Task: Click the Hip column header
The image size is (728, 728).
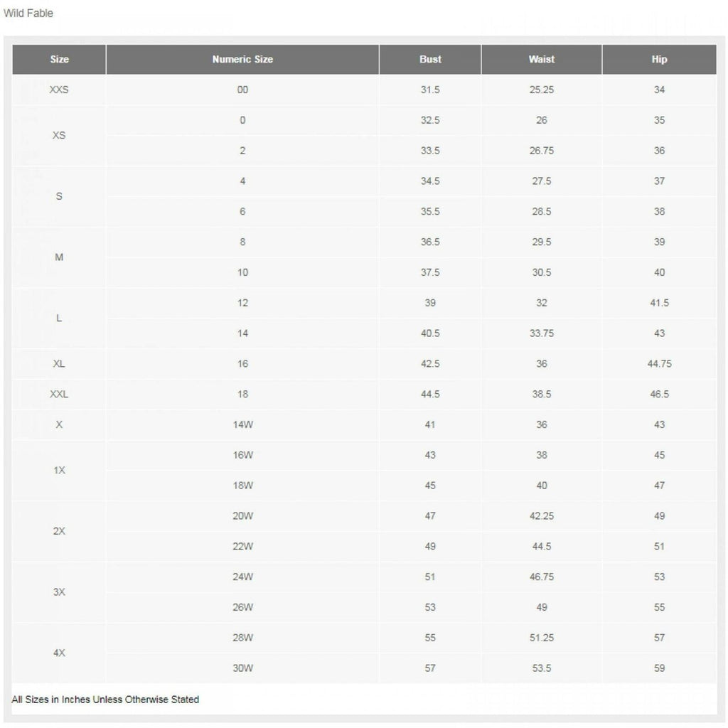Action: [659, 60]
